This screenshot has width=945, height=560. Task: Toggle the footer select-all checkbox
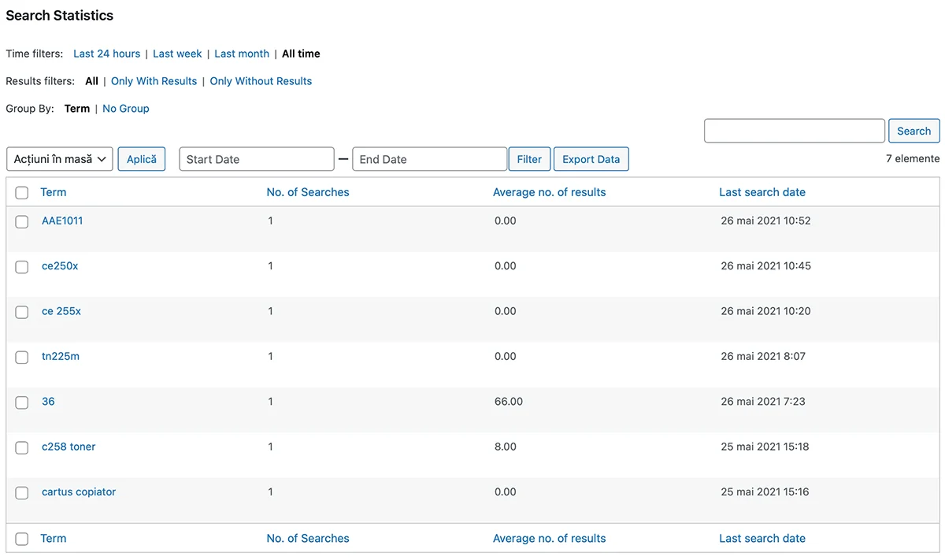coord(22,540)
